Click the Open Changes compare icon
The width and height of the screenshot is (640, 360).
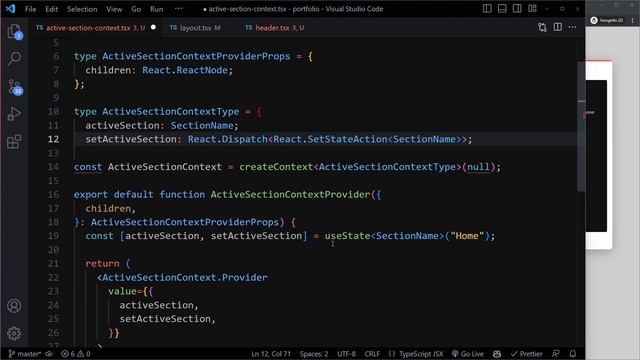click(x=542, y=27)
